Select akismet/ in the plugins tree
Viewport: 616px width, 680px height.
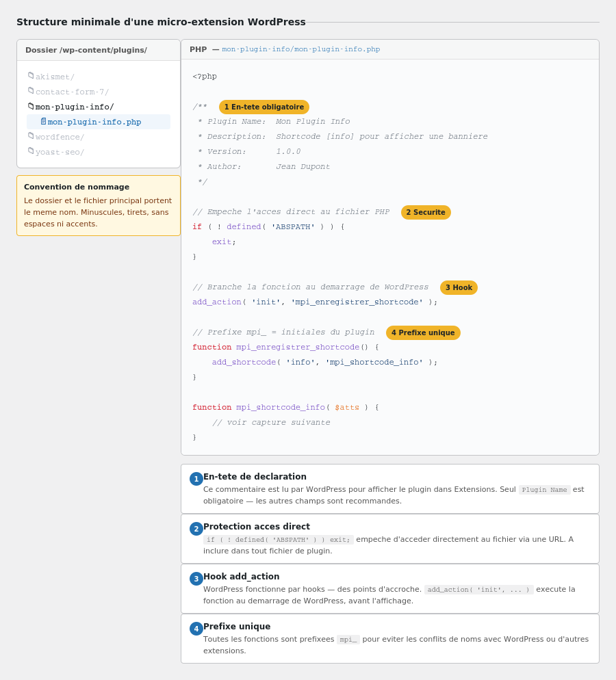99,77
